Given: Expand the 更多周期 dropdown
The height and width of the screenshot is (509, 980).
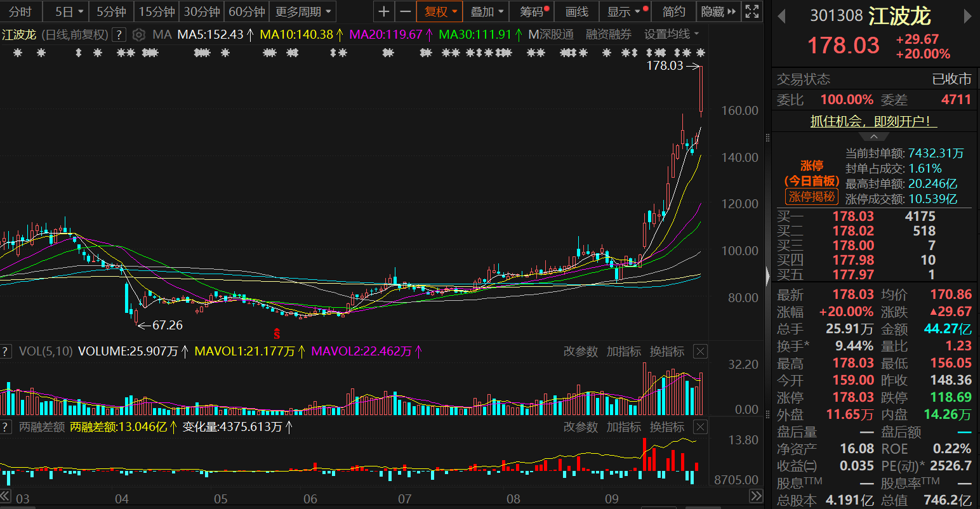Looking at the screenshot, I should 303,11.
